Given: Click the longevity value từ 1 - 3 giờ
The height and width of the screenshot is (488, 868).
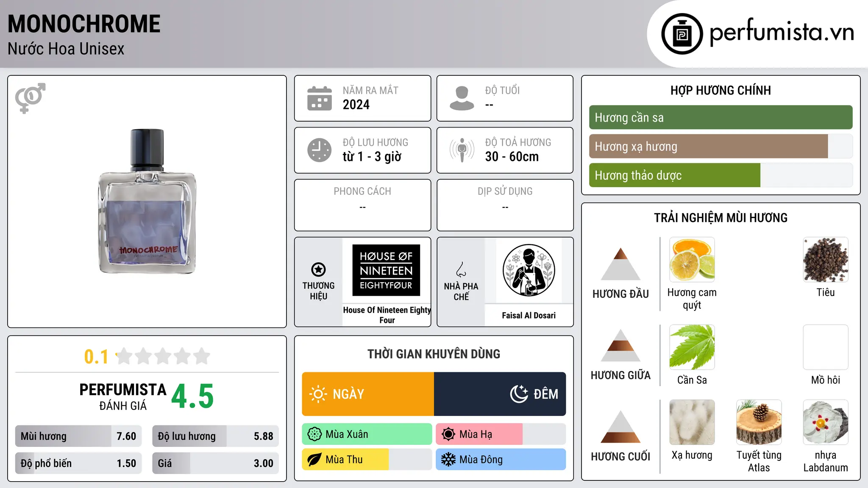Looking at the screenshot, I should 372,157.
